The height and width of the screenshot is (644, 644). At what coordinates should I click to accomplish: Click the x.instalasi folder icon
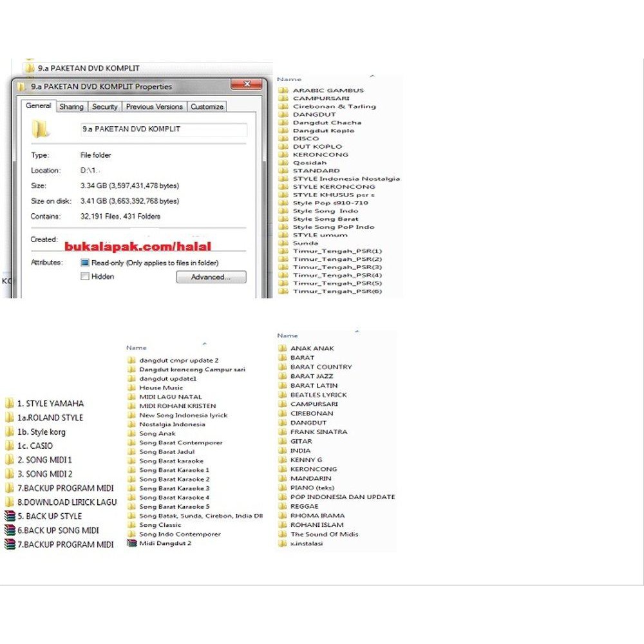point(282,543)
